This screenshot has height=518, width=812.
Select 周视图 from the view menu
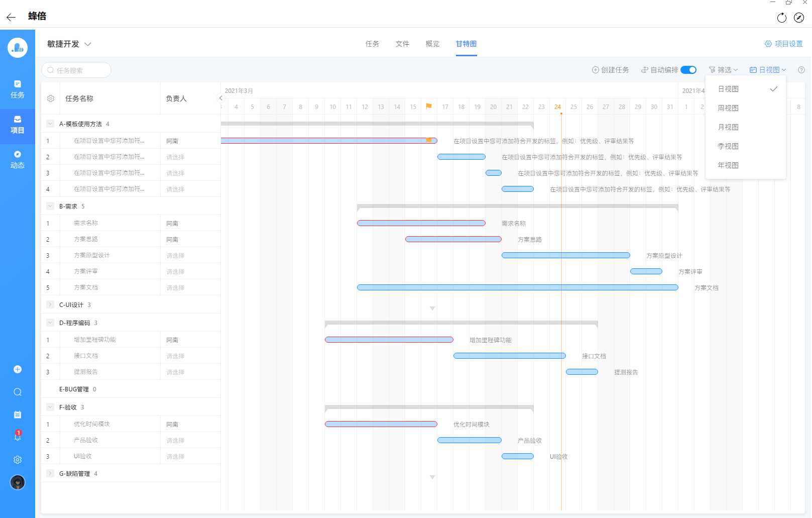tap(728, 108)
